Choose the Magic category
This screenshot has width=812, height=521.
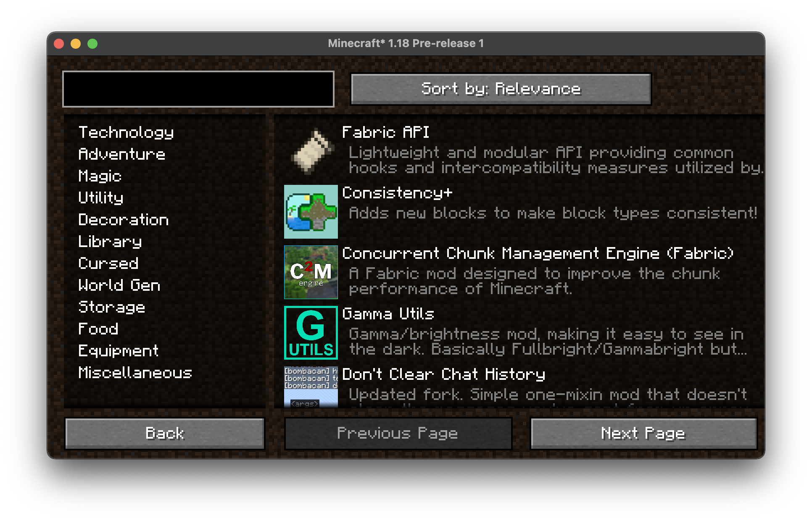(x=100, y=176)
